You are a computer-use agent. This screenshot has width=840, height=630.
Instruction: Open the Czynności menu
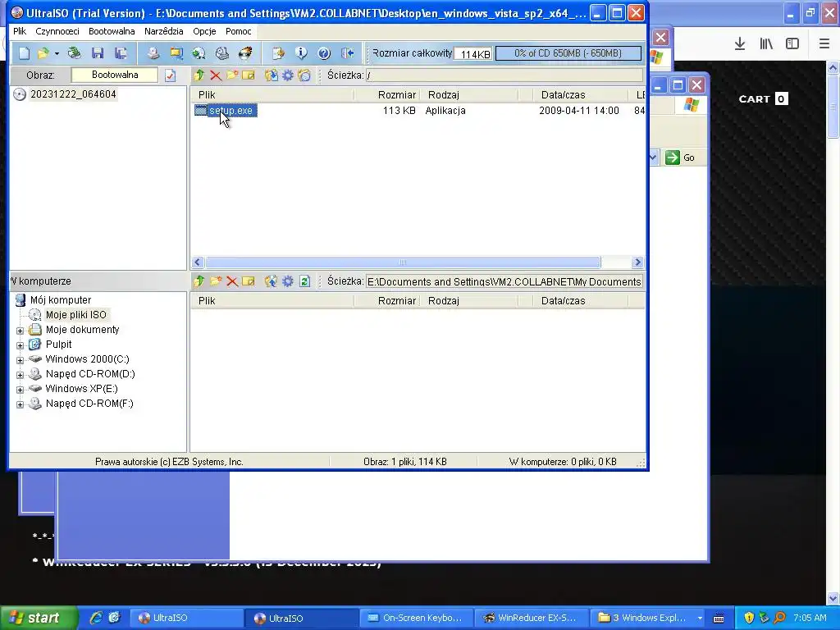57,31
